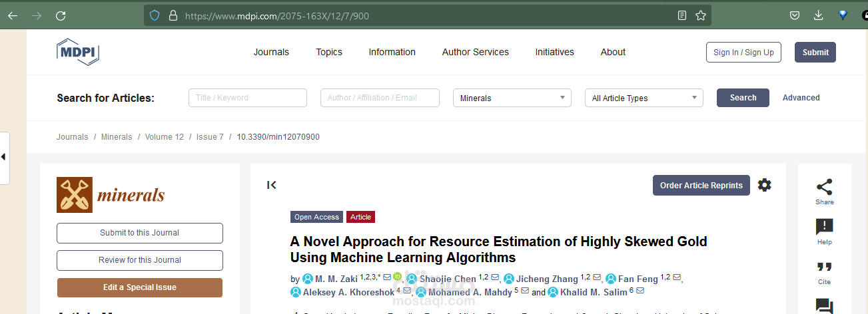Click the Submit button
868x314 pixels.
pos(815,52)
